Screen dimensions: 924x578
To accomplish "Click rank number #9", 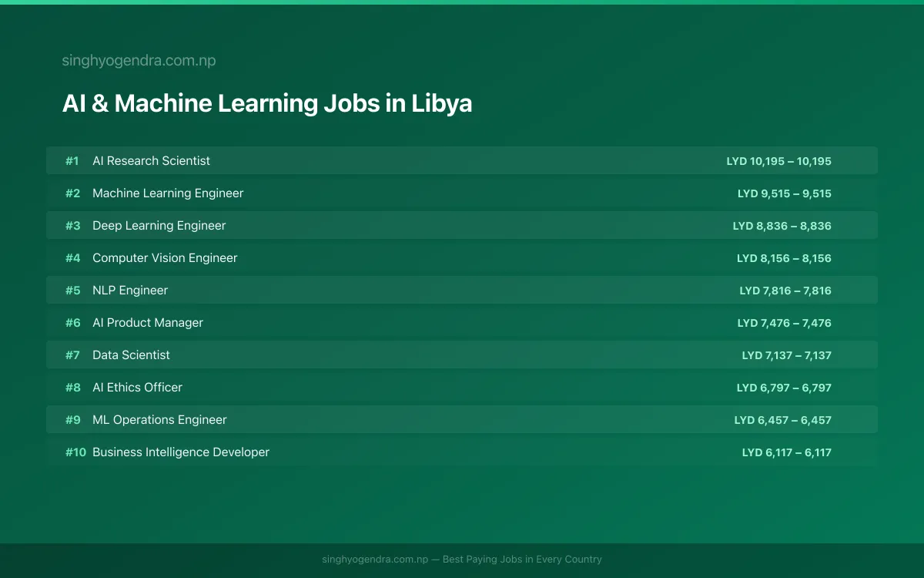I will tap(72, 419).
